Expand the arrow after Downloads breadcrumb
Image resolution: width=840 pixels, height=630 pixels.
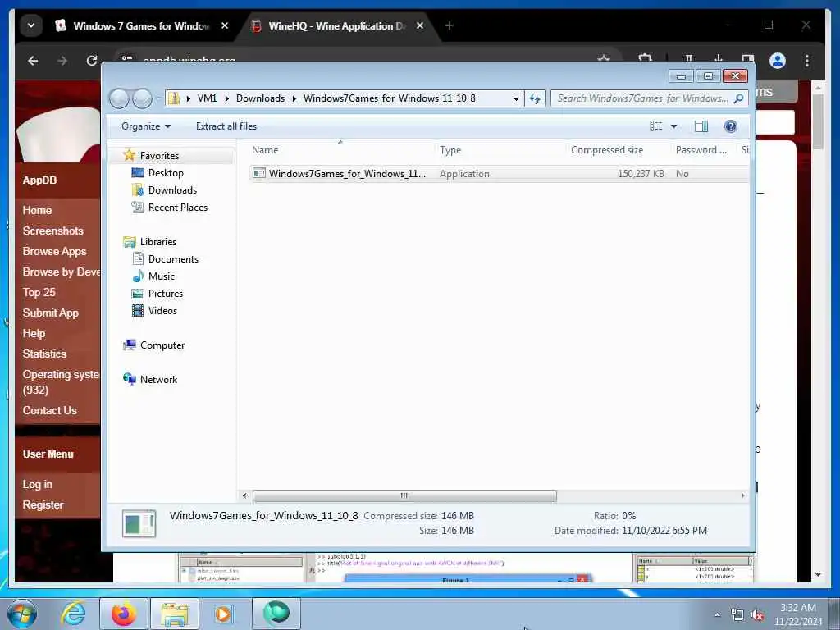pyautogui.click(x=294, y=98)
